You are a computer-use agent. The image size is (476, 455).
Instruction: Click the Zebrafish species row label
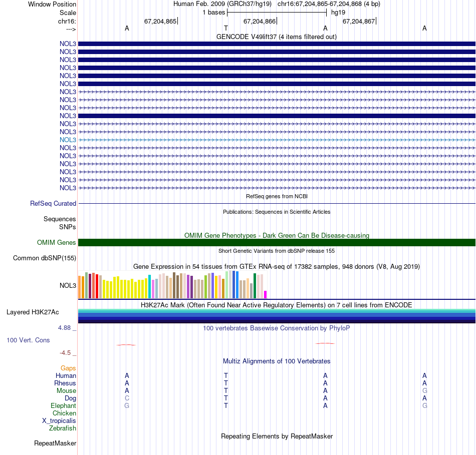[63, 428]
